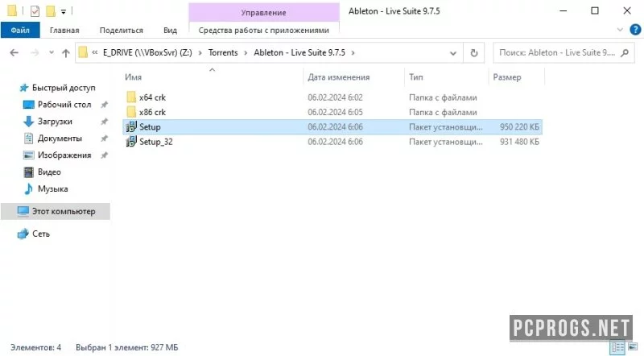Open Рабочий стол in navigation pane
The height and width of the screenshot is (356, 644).
pyautogui.click(x=64, y=105)
